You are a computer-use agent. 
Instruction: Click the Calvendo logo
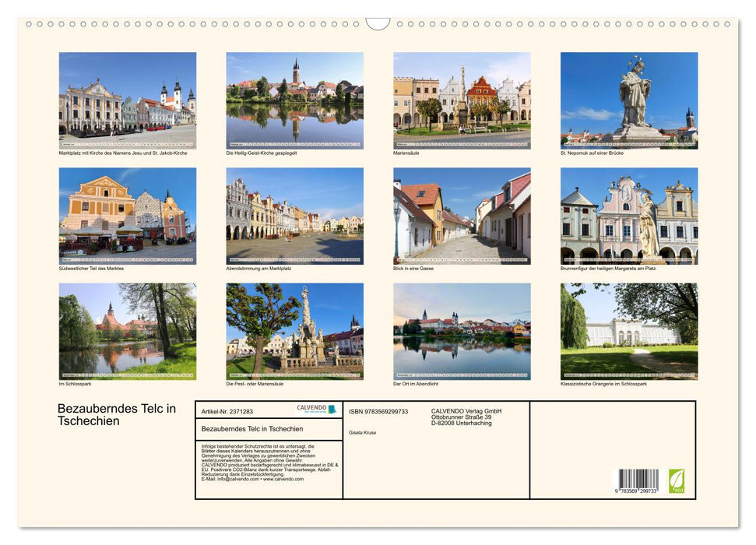click(316, 410)
